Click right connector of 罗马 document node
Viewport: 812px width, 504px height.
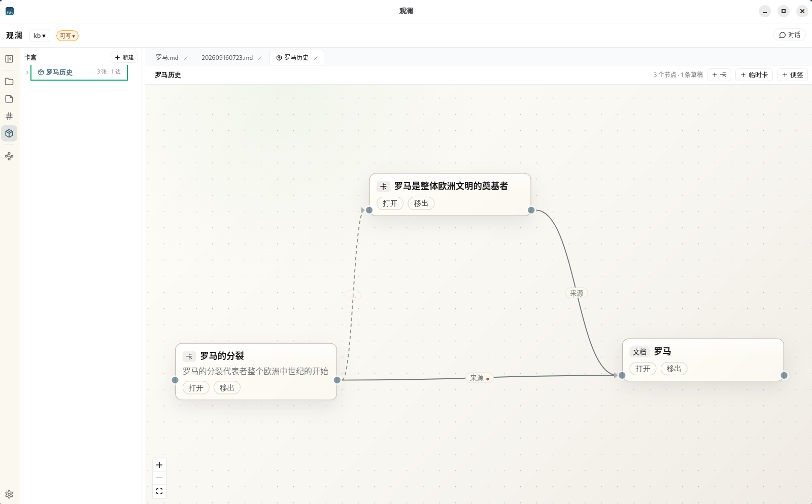point(784,375)
